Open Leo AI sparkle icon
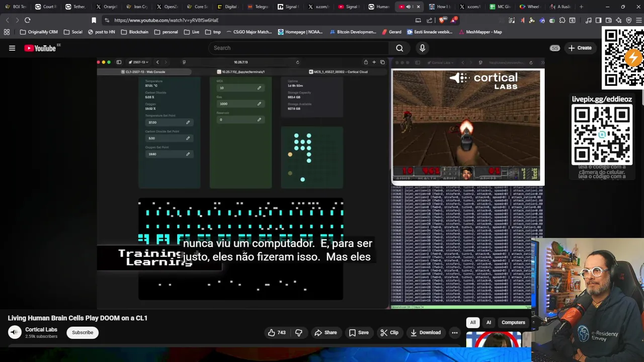The width and height of the screenshot is (644, 362). pos(618,20)
